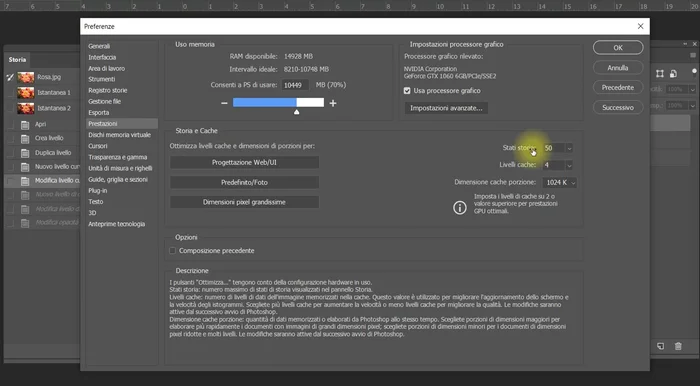Open the Stati storia dropdown arrow
The width and height of the screenshot is (700, 386).
coord(569,148)
